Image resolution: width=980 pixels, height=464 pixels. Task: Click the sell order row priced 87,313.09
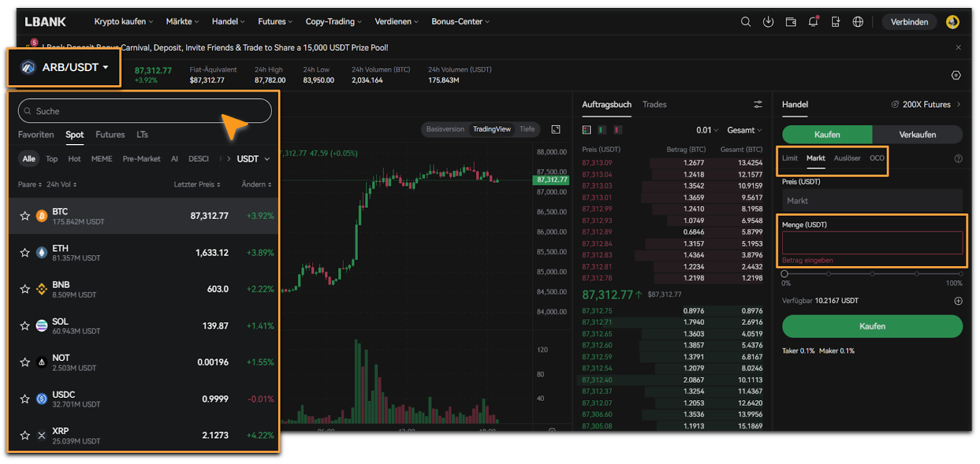(x=672, y=163)
